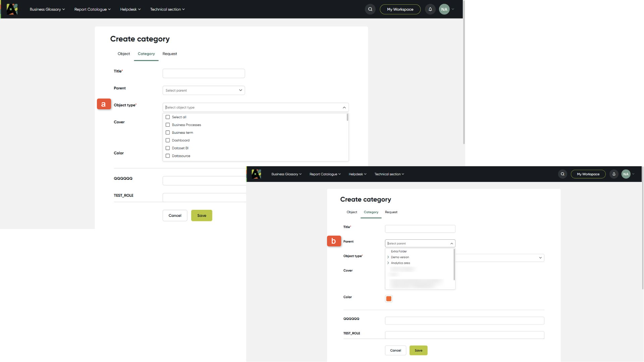644x362 pixels.
Task: Click the app logo in top header
Action: [x=12, y=9]
